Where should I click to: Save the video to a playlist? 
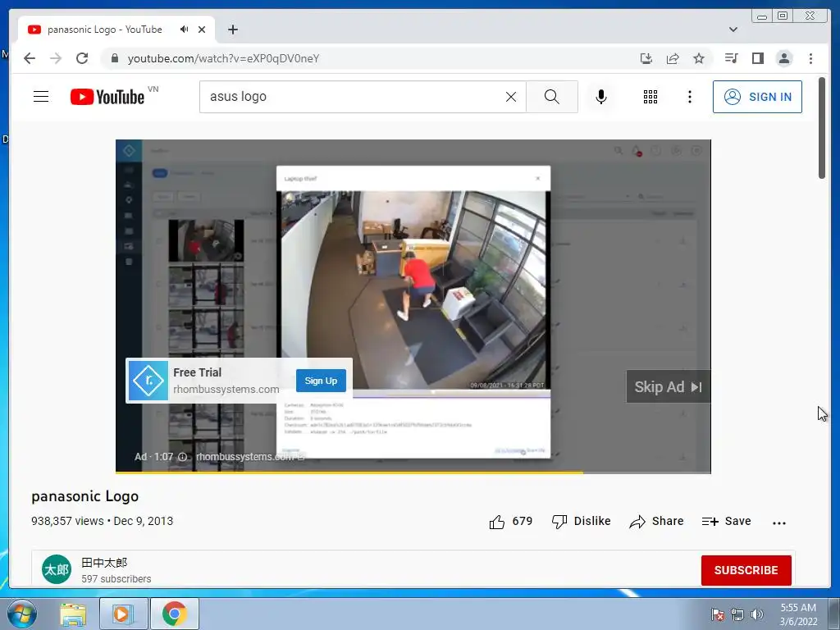(727, 521)
